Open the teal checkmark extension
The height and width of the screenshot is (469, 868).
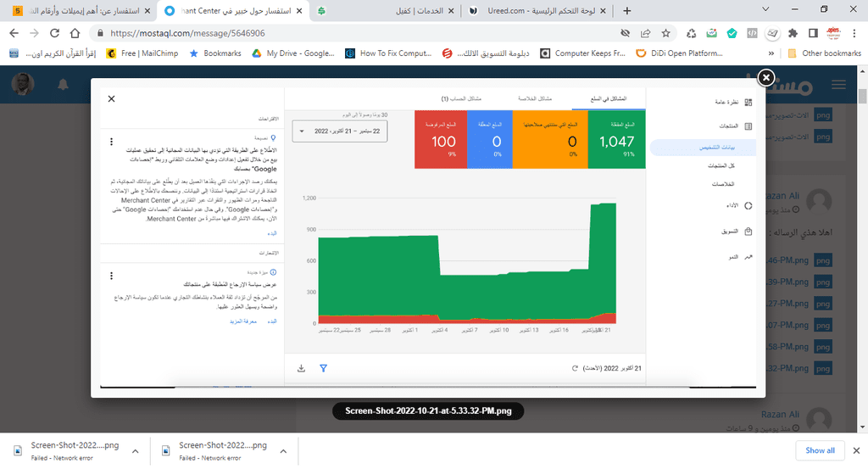click(732, 33)
